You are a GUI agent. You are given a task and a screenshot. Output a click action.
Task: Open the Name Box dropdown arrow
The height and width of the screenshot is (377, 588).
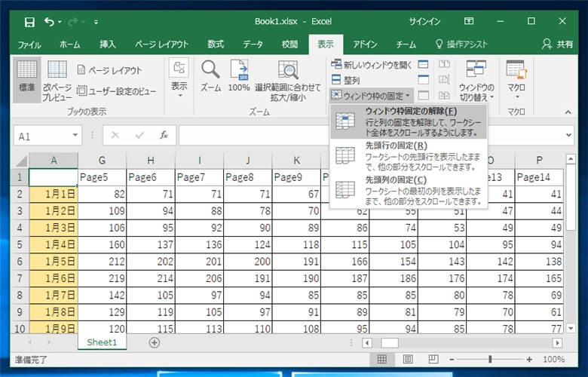[75, 135]
